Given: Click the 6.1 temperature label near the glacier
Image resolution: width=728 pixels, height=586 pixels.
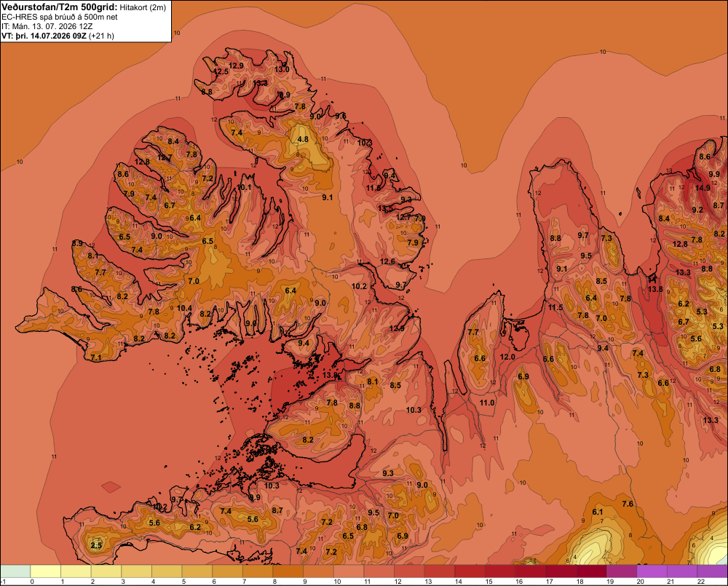Looking at the screenshot, I should pos(598,512).
